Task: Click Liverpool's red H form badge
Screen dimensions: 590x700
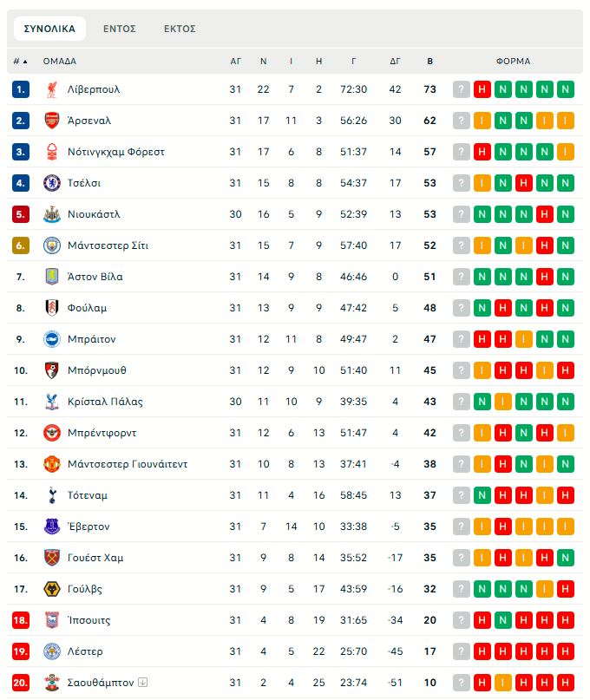Action: point(482,89)
